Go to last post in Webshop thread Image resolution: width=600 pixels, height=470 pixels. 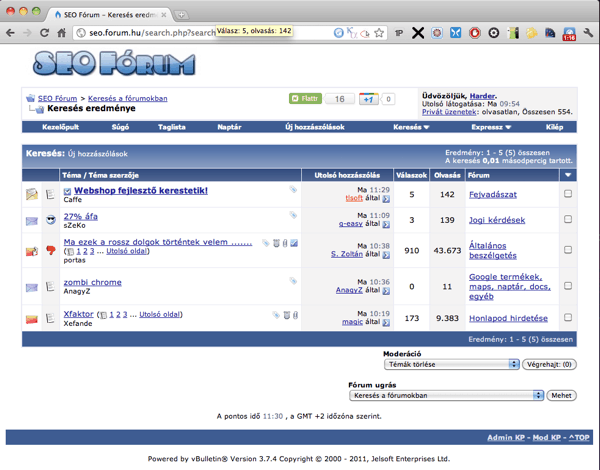click(x=386, y=198)
